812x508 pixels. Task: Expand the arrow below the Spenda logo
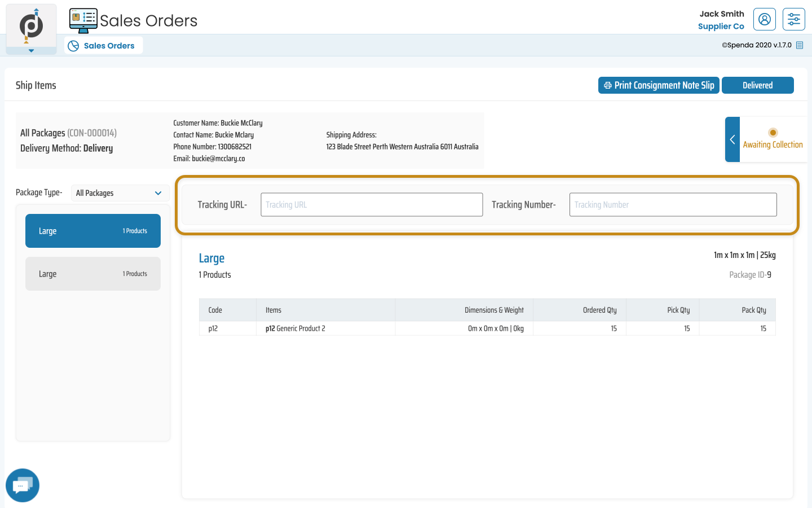[31, 51]
